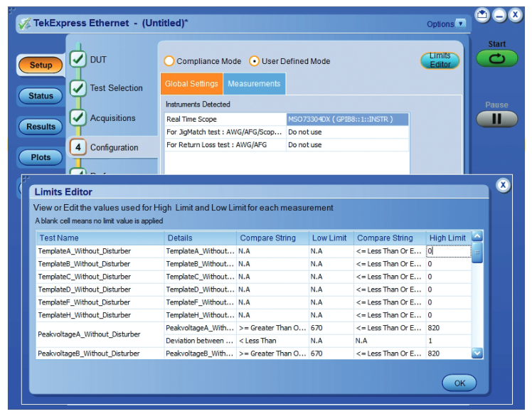The image size is (532, 414).
Task: Select the User Defined Mode radio button
Action: click(254, 61)
